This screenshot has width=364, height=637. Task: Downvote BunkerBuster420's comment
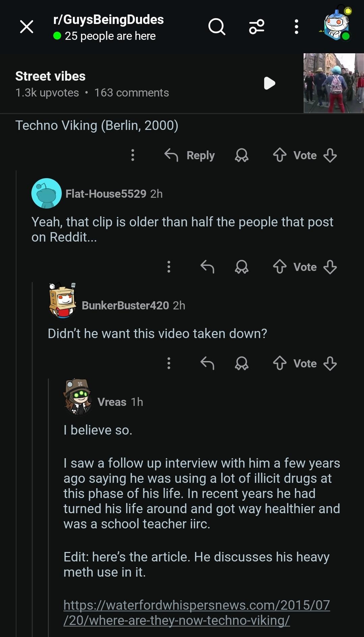[330, 363]
